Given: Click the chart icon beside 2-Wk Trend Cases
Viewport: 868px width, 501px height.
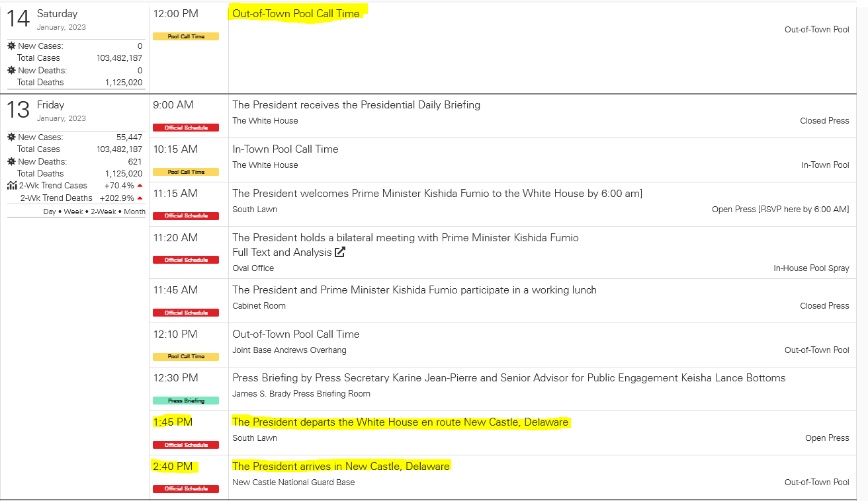Looking at the screenshot, I should coord(12,186).
